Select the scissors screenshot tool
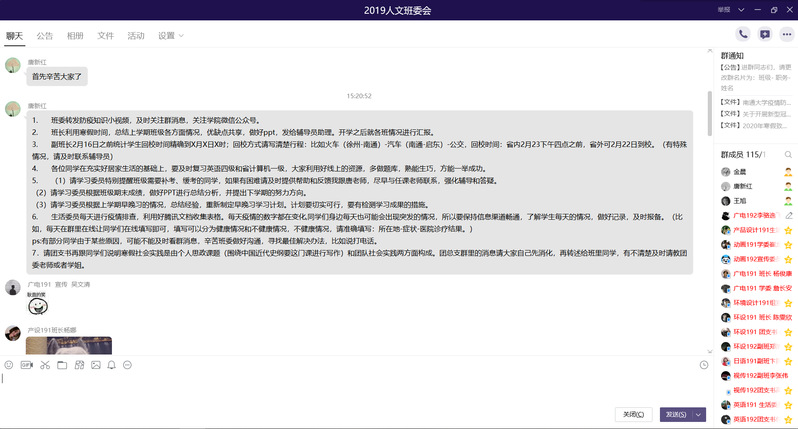Image resolution: width=798 pixels, height=429 pixels. (44, 365)
